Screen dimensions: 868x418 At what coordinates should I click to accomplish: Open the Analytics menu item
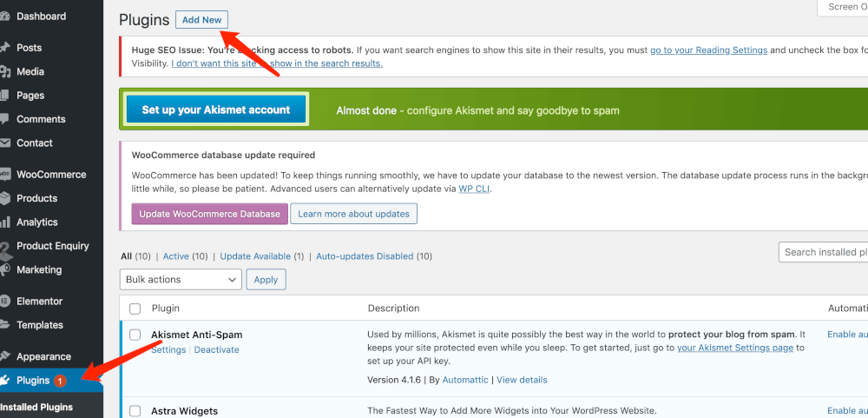(x=37, y=222)
